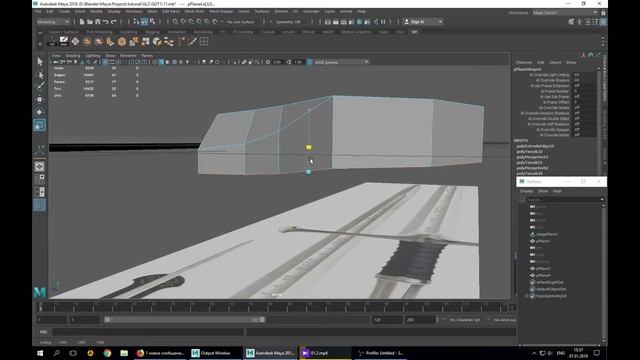
Task: Open viewport sRGB gamma dropdown
Action: pos(341,62)
